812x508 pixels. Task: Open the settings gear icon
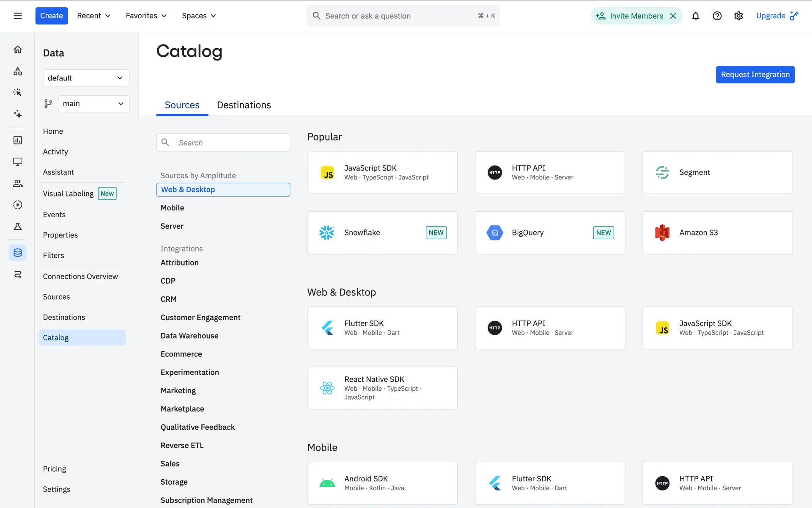pyautogui.click(x=738, y=16)
